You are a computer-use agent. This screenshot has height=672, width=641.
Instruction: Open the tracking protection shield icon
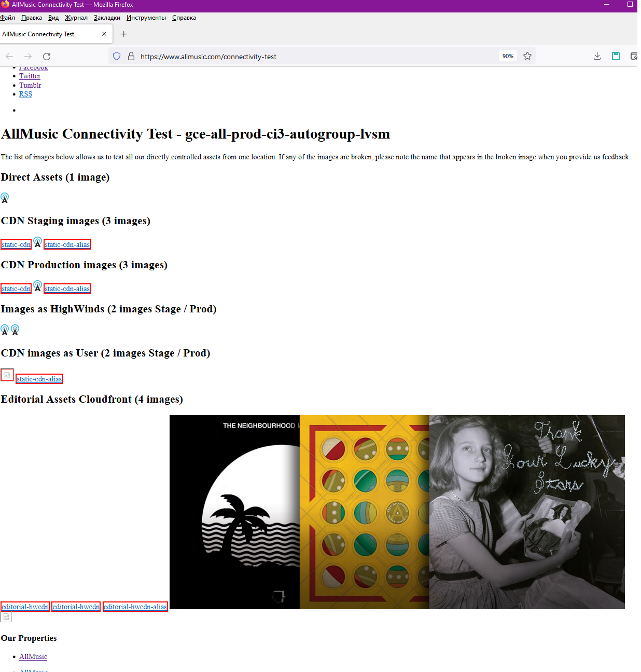click(x=117, y=56)
